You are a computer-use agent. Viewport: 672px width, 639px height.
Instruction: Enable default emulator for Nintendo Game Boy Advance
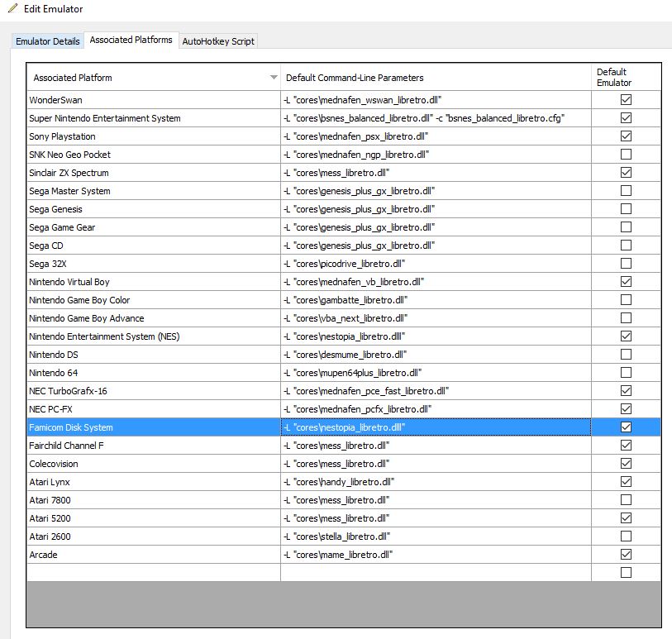pyautogui.click(x=627, y=318)
